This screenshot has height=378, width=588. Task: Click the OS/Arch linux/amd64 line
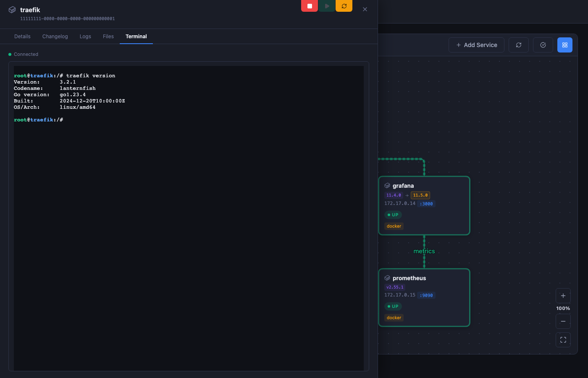click(x=55, y=107)
